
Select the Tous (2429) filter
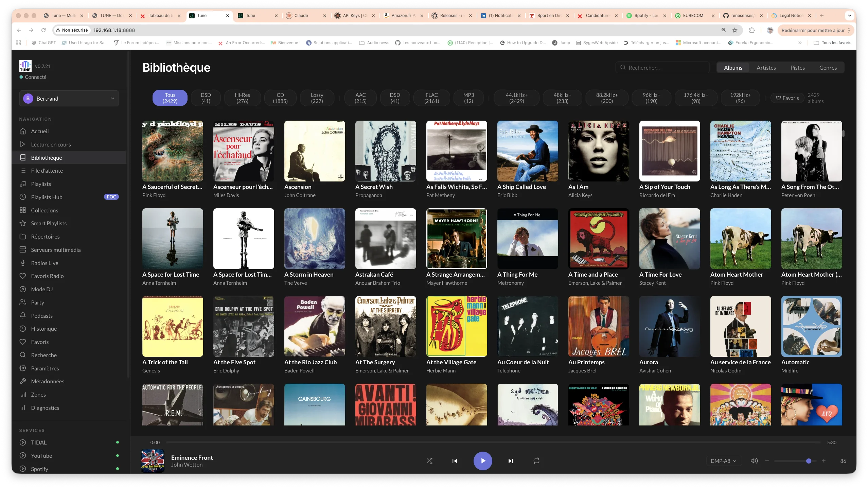[170, 98]
